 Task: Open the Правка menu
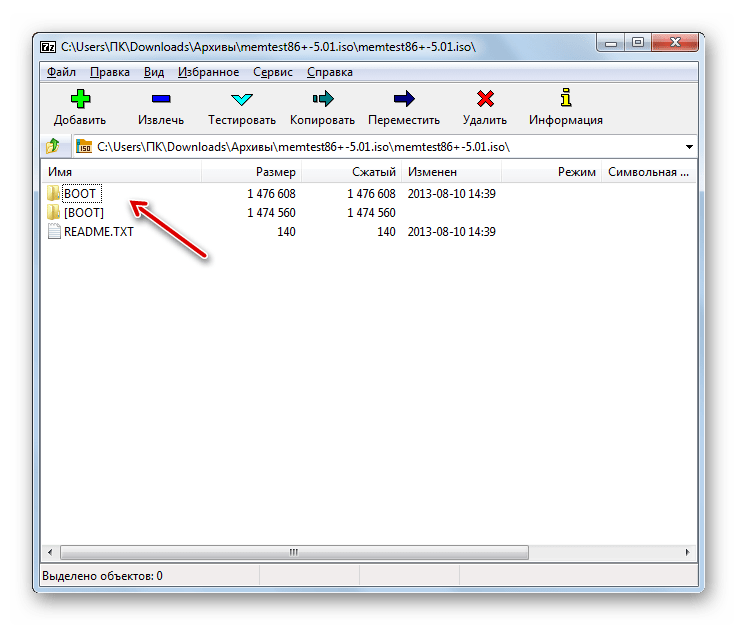pyautogui.click(x=110, y=72)
